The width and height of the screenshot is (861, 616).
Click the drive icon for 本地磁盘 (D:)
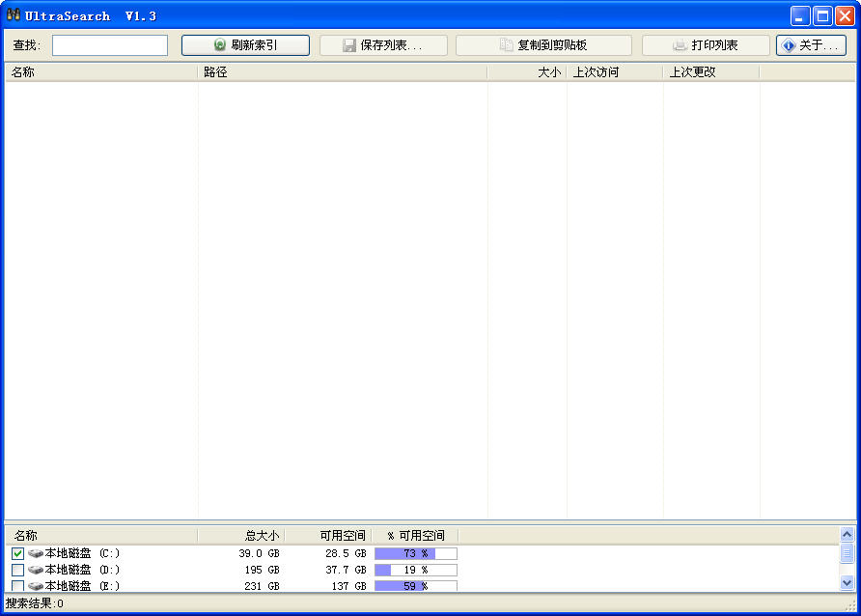[x=36, y=570]
